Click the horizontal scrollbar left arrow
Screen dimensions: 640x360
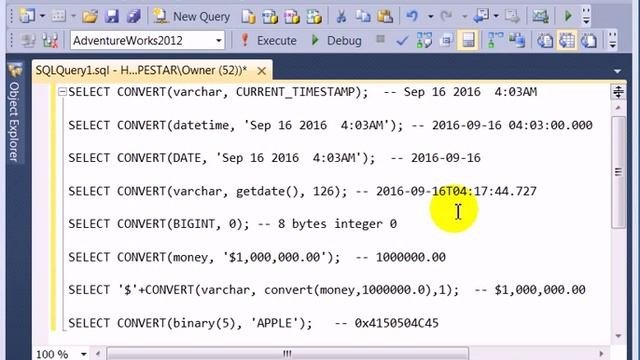(98, 353)
